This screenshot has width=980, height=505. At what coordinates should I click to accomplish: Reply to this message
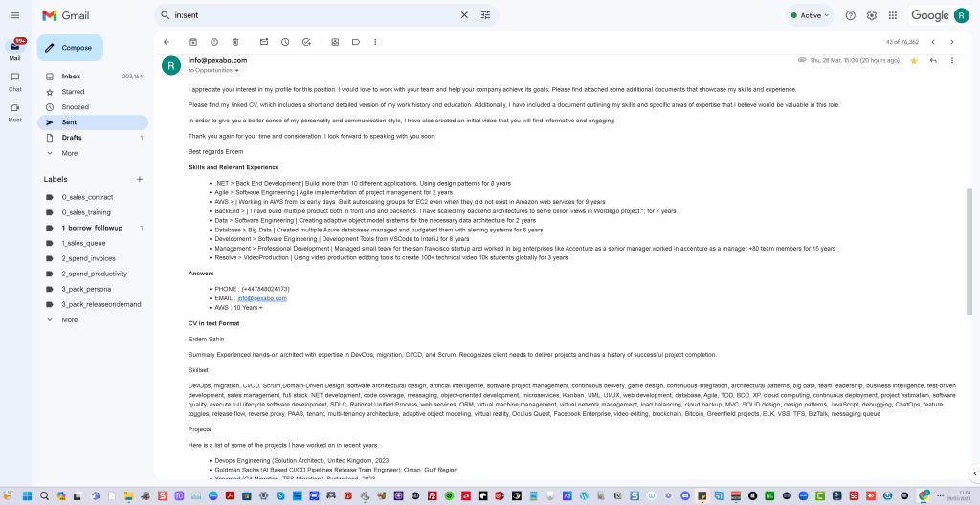click(933, 60)
